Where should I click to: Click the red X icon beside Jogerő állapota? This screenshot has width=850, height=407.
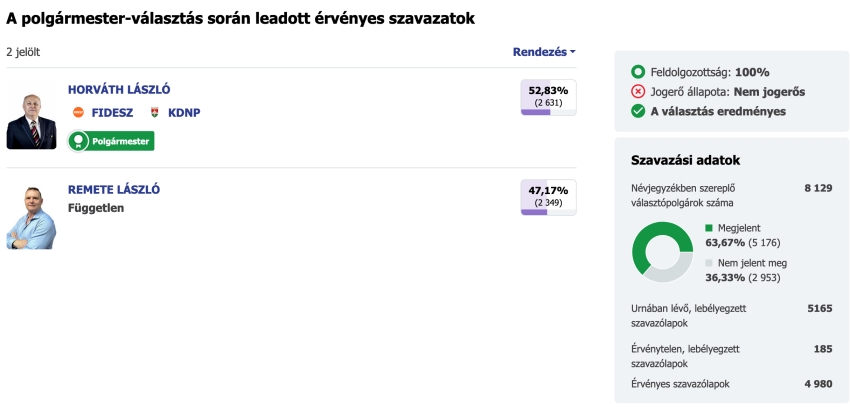click(x=638, y=91)
